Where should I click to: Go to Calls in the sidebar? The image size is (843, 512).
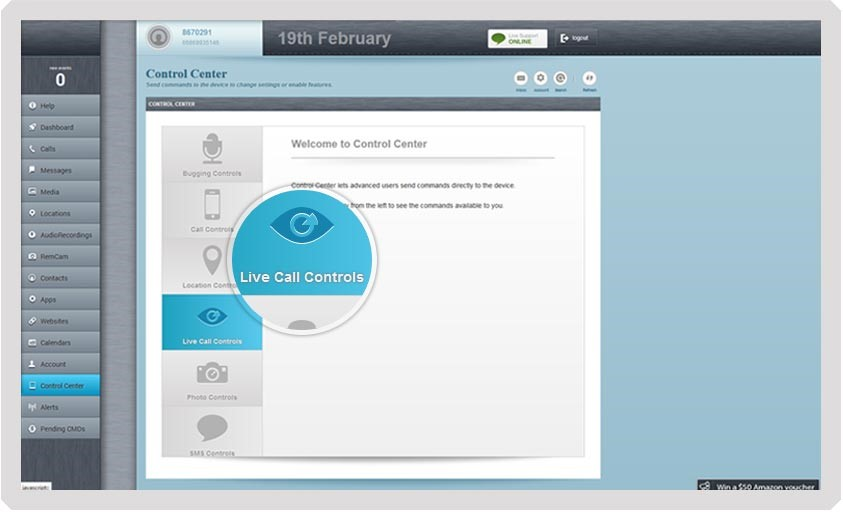point(60,149)
